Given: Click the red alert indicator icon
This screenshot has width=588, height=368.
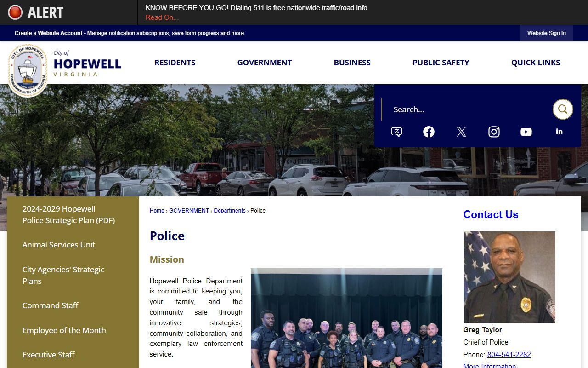Looking at the screenshot, I should tap(15, 12).
